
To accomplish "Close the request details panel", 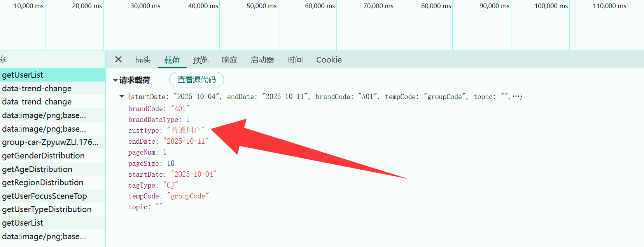I will tap(119, 59).
